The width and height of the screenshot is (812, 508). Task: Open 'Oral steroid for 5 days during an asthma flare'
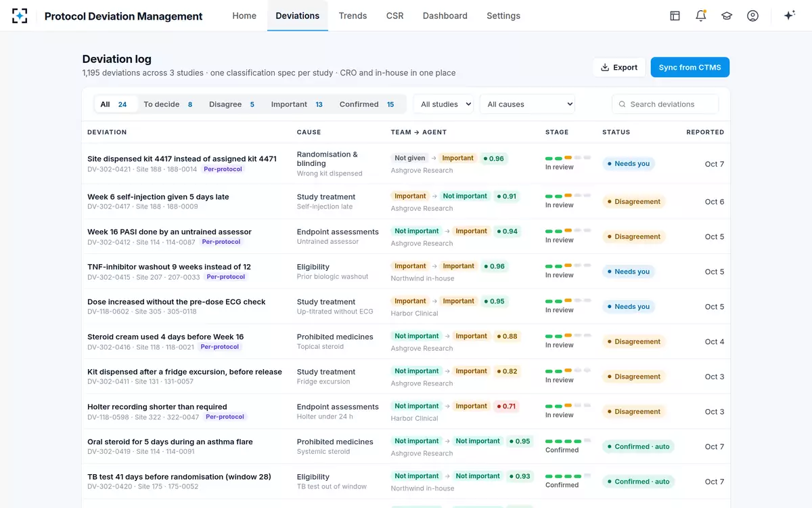170,442
